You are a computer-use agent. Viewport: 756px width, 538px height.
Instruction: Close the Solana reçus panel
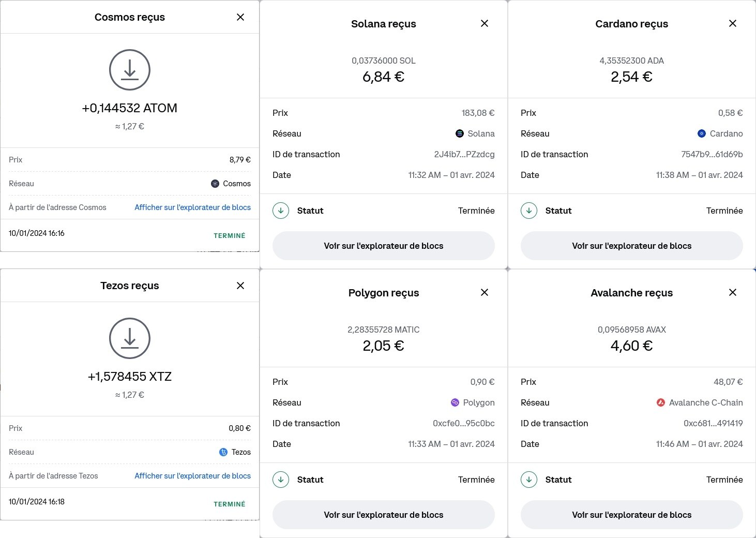coord(485,23)
